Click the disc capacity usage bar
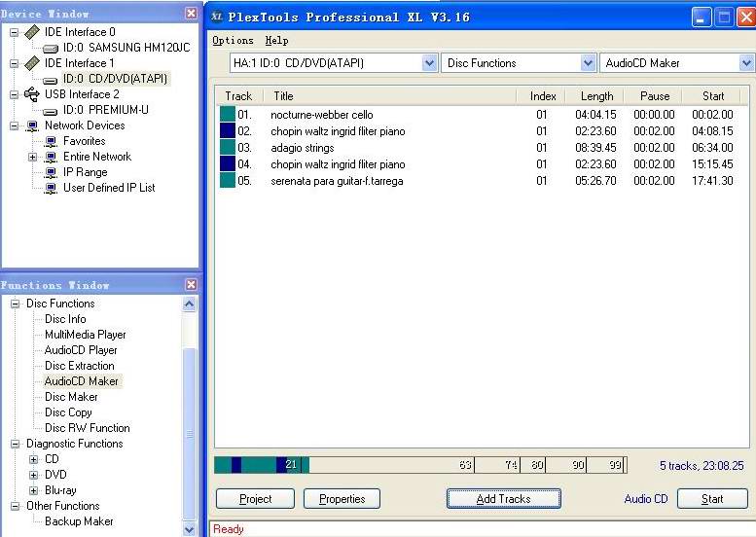This screenshot has width=756, height=537. [421, 465]
